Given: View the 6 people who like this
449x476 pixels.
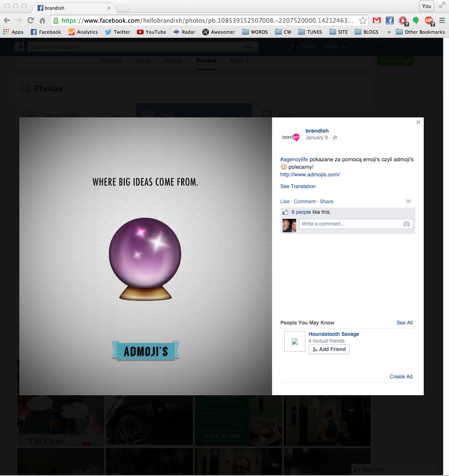Looking at the screenshot, I should (x=301, y=212).
